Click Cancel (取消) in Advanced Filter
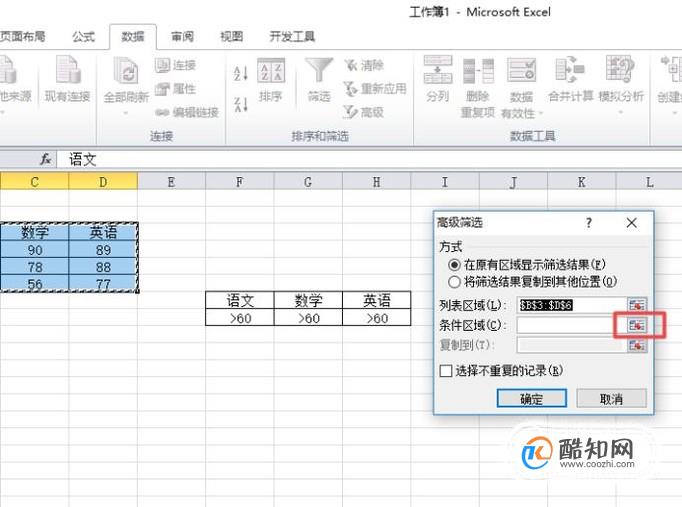Image resolution: width=682 pixels, height=507 pixels. tap(611, 398)
